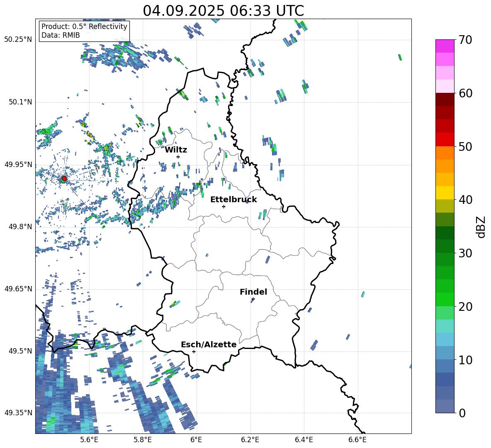The image size is (491, 448).
Task: Click the Ettelbruck station cross marker
Action: tap(224, 206)
